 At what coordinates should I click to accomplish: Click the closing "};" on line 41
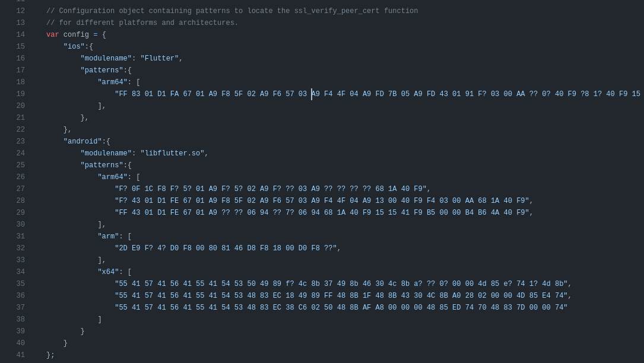(x=50, y=355)
